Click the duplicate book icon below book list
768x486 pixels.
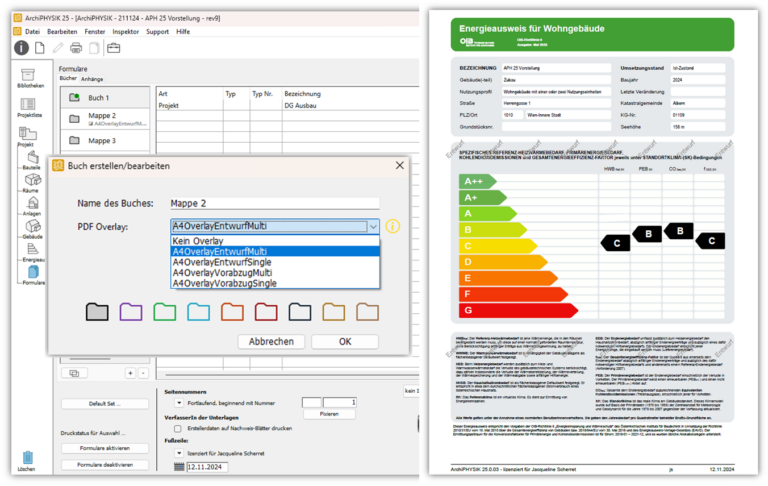tap(74, 373)
